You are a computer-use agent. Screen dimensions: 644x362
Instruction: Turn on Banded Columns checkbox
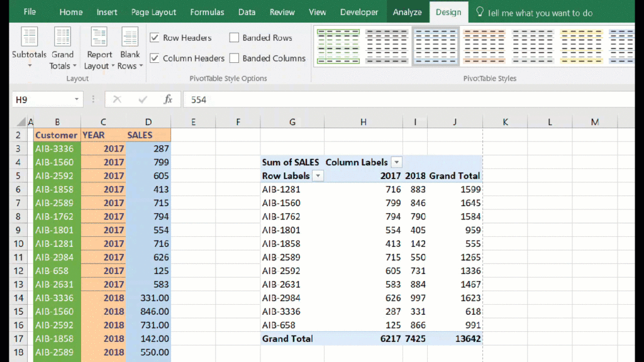point(234,58)
